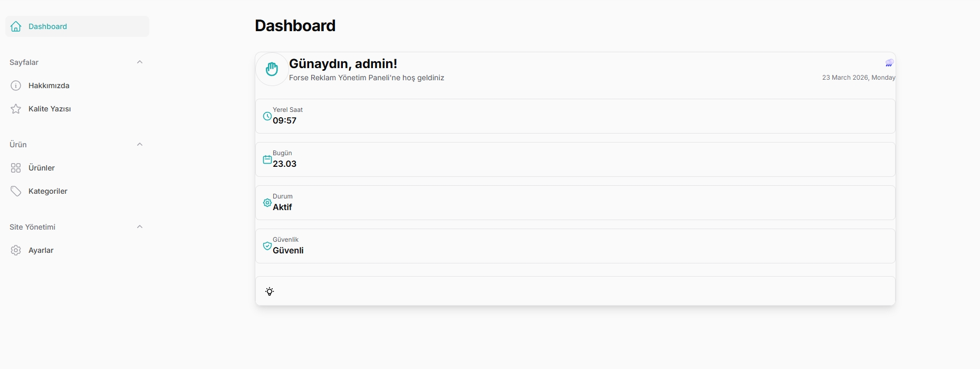Collapse the Sayfalar section
The height and width of the screenshot is (369, 980).
pos(140,62)
